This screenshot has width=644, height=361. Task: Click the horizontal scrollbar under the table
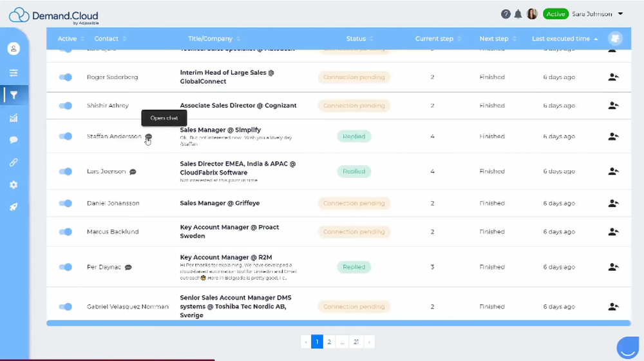pyautogui.click(x=339, y=323)
